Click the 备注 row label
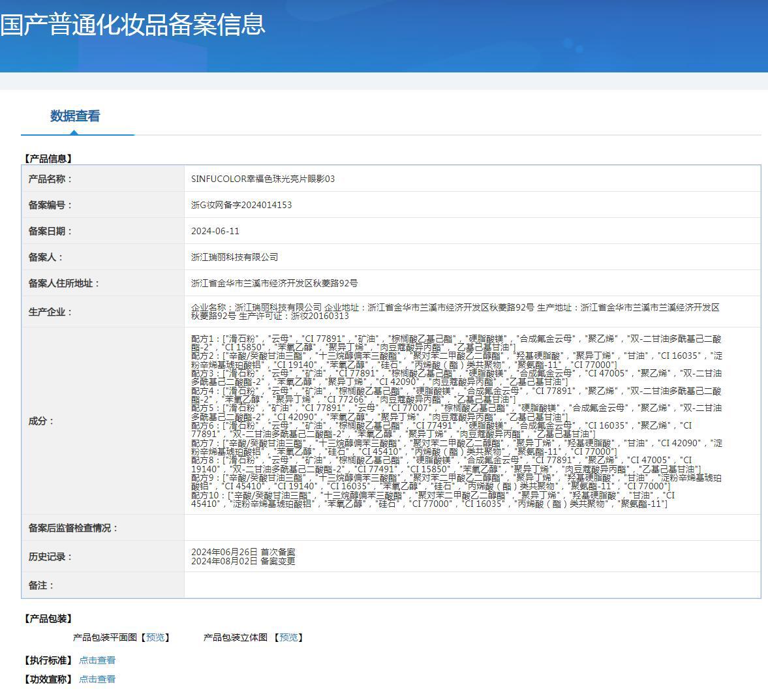768x700 pixels. 41,585
